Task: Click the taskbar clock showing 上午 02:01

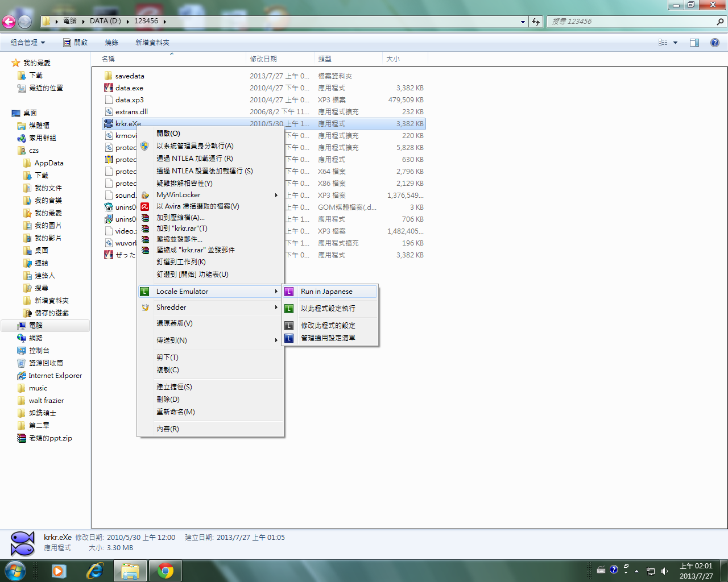Action: click(x=696, y=571)
